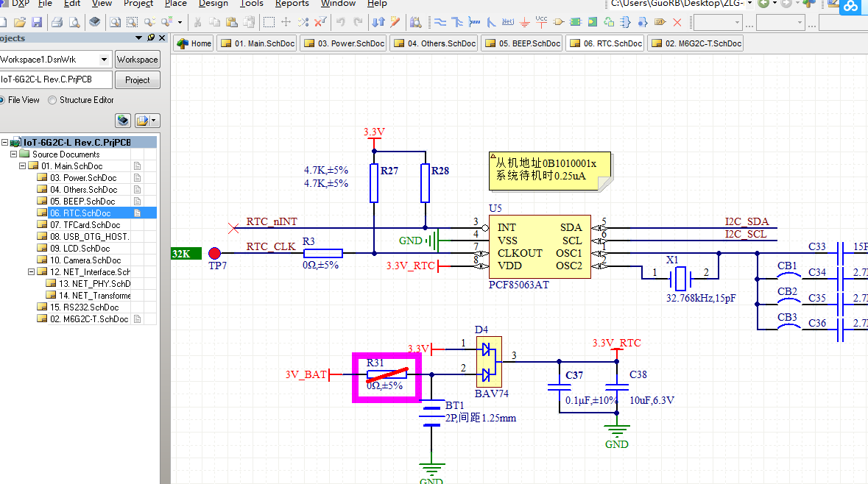
Task: Open the file path address dropdown
Action: 749,4
